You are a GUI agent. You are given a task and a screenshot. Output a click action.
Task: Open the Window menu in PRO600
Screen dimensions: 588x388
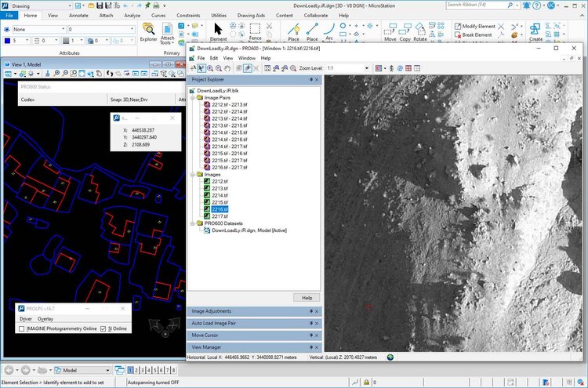tap(246, 58)
